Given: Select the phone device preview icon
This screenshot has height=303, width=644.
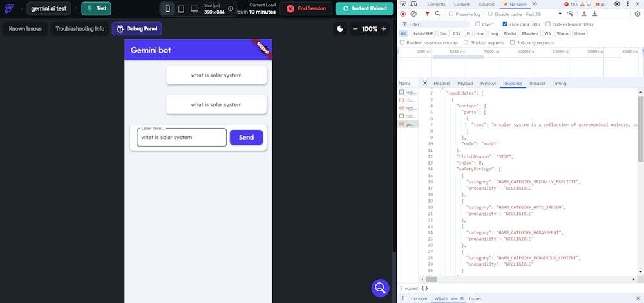Looking at the screenshot, I should tap(167, 8).
